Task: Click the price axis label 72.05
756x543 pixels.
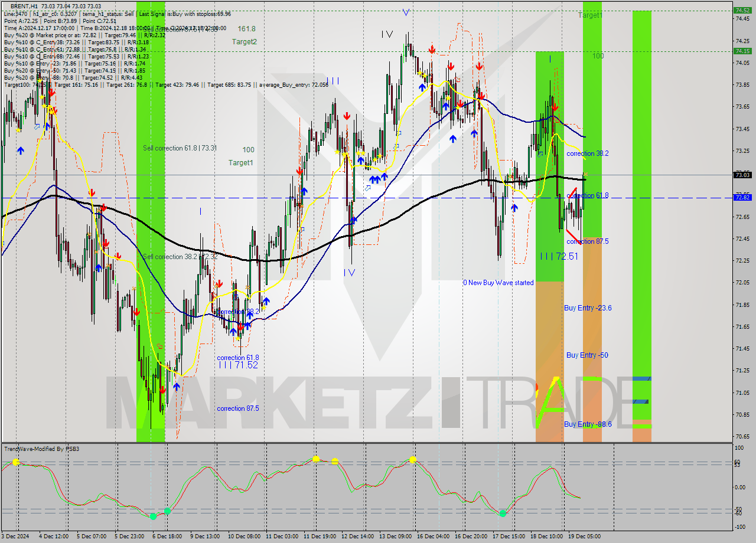Action: point(742,282)
